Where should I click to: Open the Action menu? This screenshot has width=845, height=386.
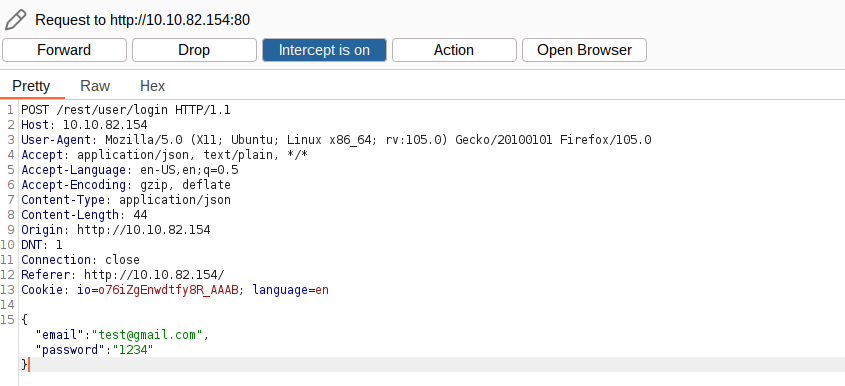click(x=454, y=50)
